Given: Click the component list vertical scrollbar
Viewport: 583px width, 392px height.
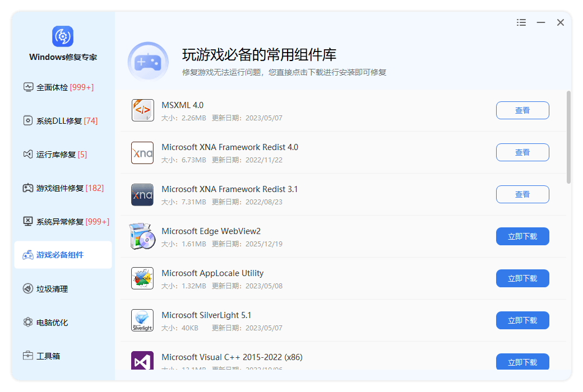Looking at the screenshot, I should click(x=568, y=137).
